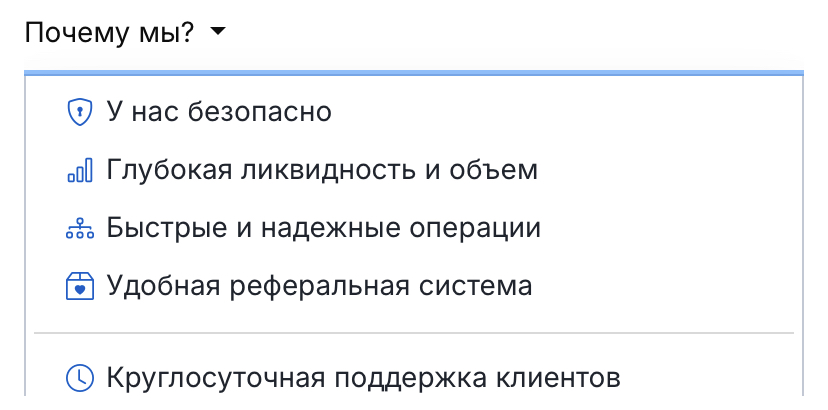The width and height of the screenshot is (828, 410).
Task: Click the gray separator line above support
Action: click(414, 333)
